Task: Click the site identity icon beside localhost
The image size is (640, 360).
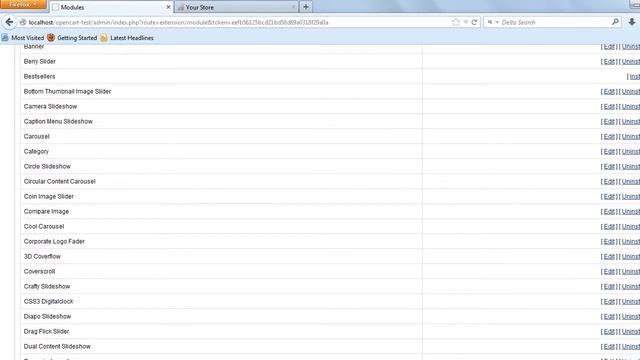Action: pos(23,22)
